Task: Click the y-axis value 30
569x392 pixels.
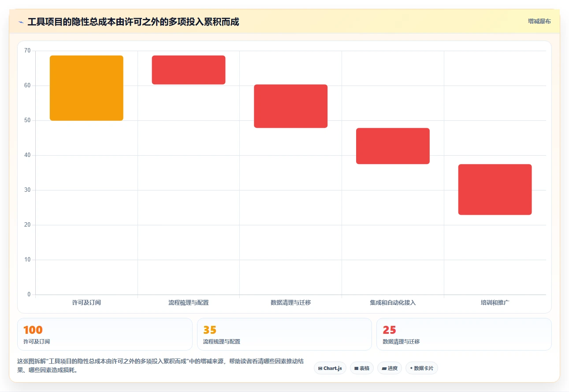Action: point(27,190)
